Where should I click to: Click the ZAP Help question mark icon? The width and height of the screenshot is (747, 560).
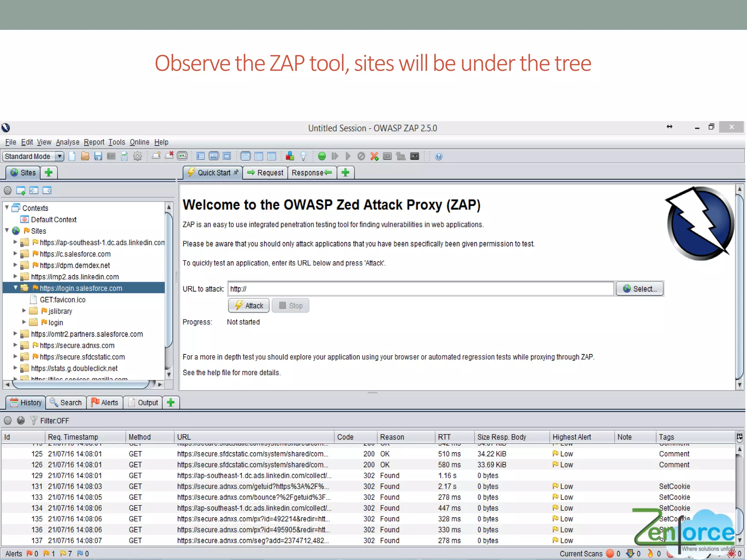[x=439, y=156]
